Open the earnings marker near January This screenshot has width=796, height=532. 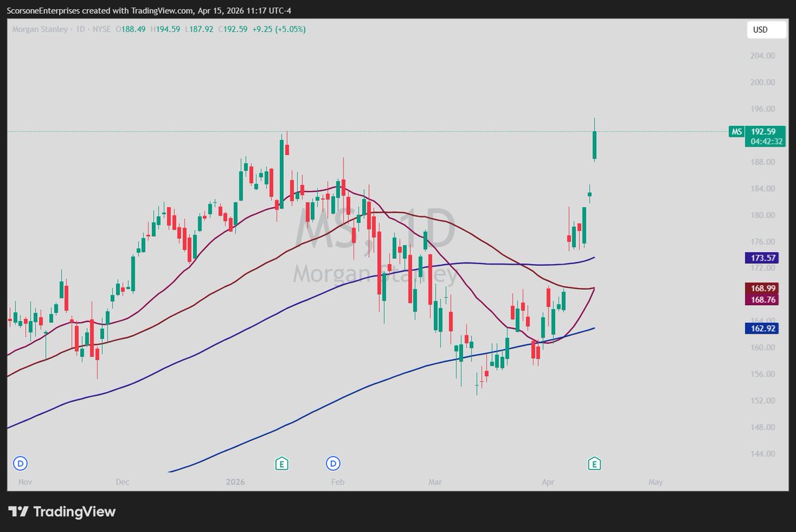pyautogui.click(x=281, y=462)
